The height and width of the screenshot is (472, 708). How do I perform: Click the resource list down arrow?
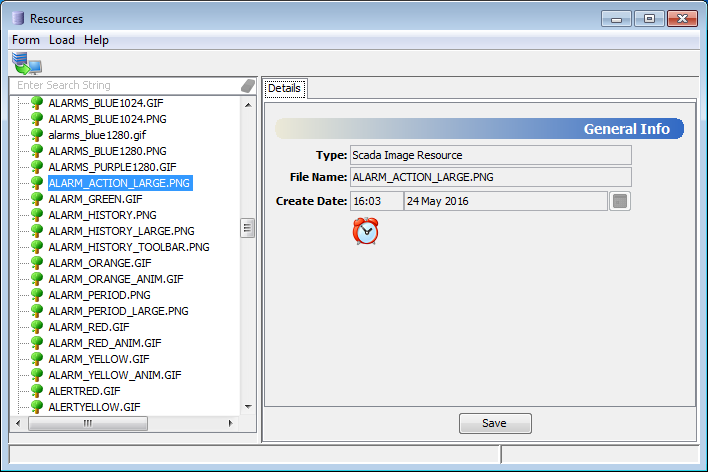point(248,407)
